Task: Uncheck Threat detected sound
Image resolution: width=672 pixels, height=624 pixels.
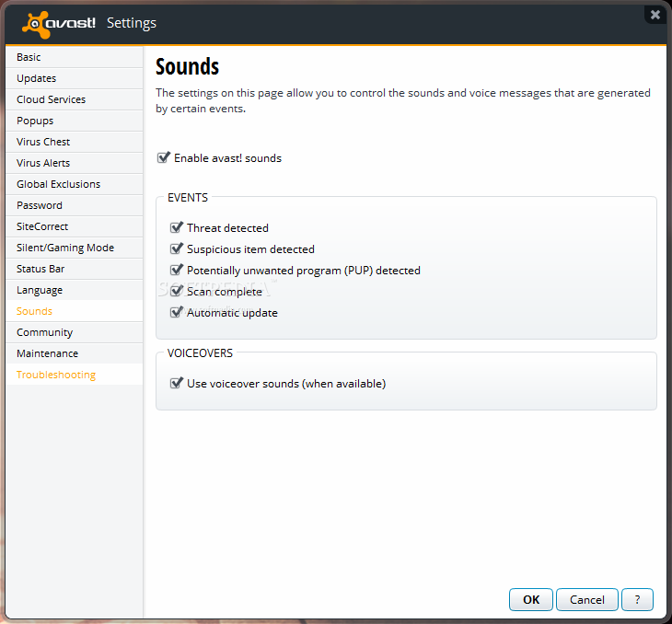Action: 176,227
